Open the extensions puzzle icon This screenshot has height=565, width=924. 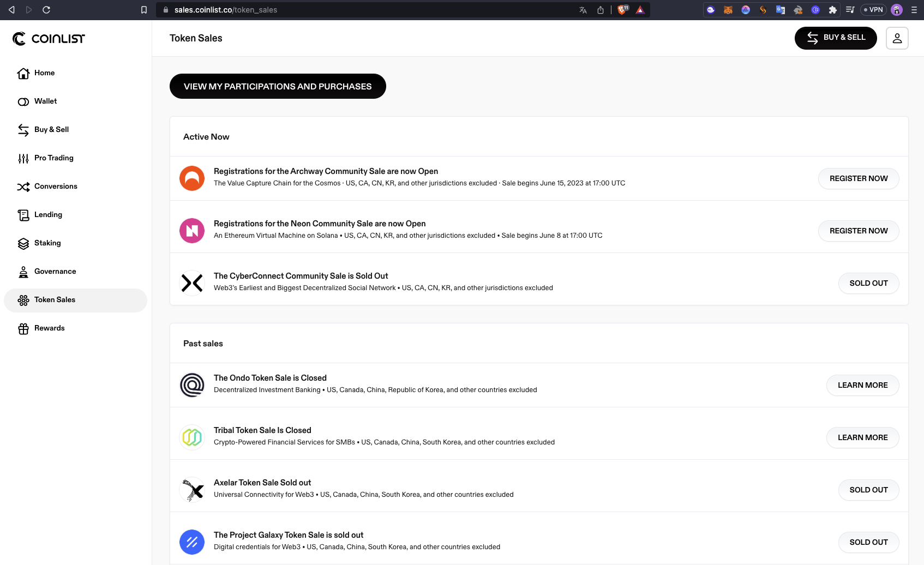pyautogui.click(x=833, y=10)
